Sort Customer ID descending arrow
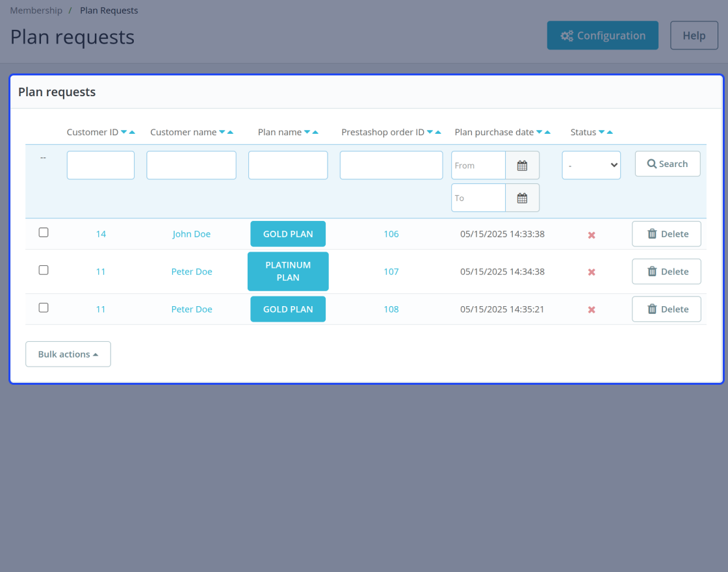728x572 pixels. point(124,133)
